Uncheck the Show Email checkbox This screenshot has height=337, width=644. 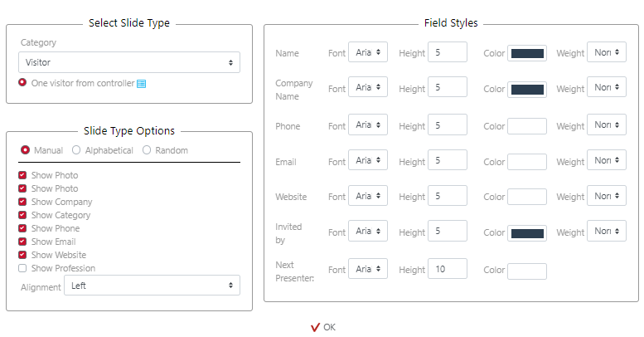click(23, 242)
